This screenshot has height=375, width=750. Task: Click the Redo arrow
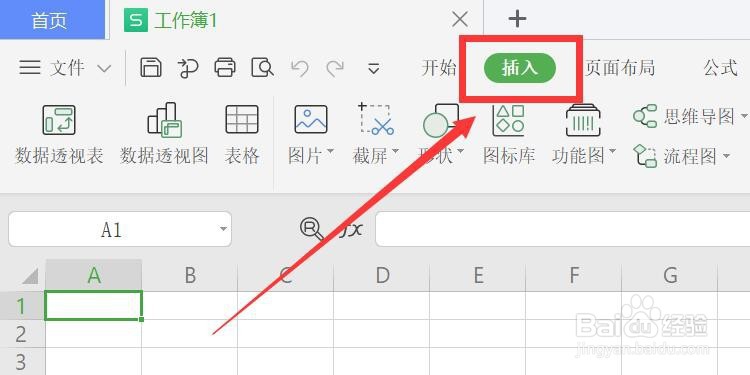(335, 68)
